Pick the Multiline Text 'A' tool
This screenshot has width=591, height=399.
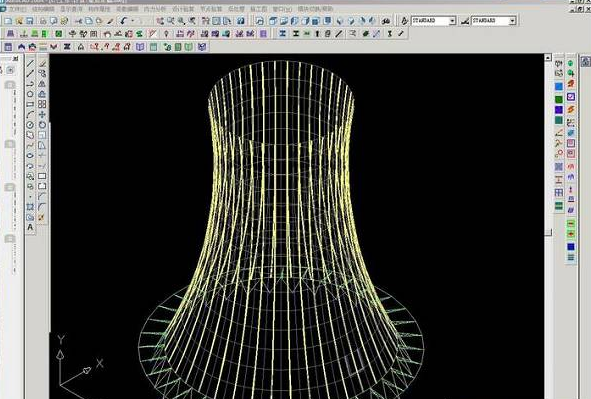point(31,228)
